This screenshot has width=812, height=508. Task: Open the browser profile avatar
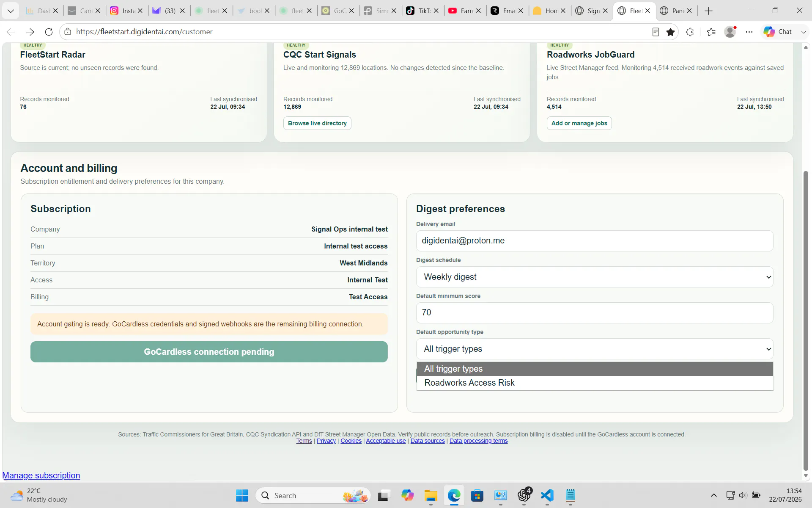[730, 32]
